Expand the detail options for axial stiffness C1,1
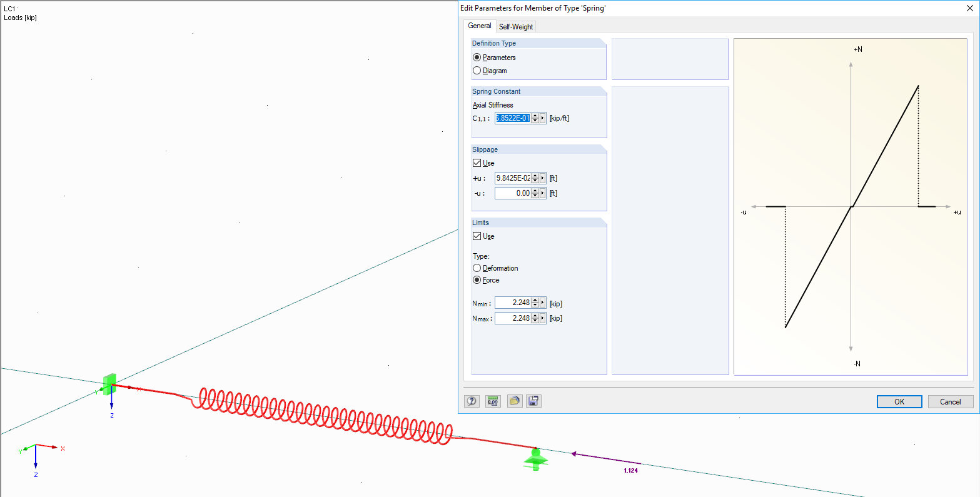 (x=543, y=118)
